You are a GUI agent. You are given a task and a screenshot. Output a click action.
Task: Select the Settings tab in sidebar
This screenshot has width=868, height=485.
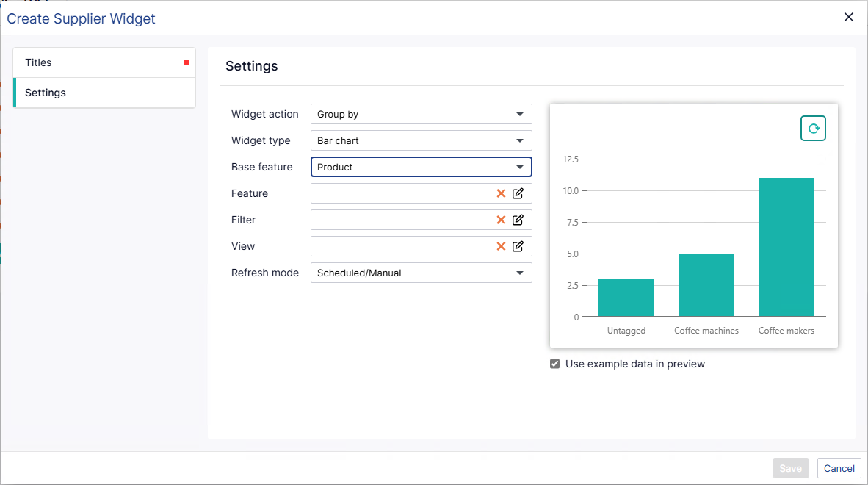(x=104, y=93)
